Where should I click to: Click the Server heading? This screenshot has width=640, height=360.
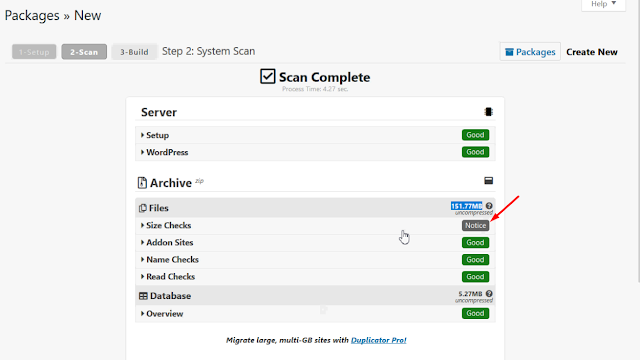(x=159, y=112)
